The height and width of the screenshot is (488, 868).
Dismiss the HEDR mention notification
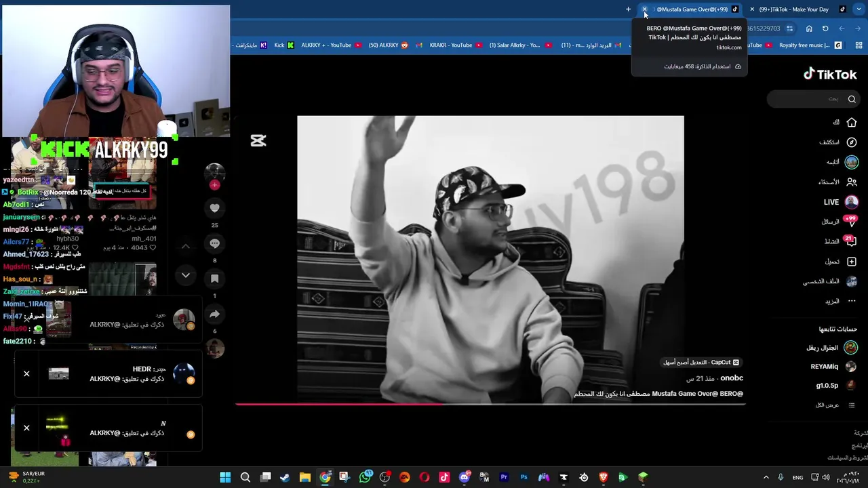26,373
